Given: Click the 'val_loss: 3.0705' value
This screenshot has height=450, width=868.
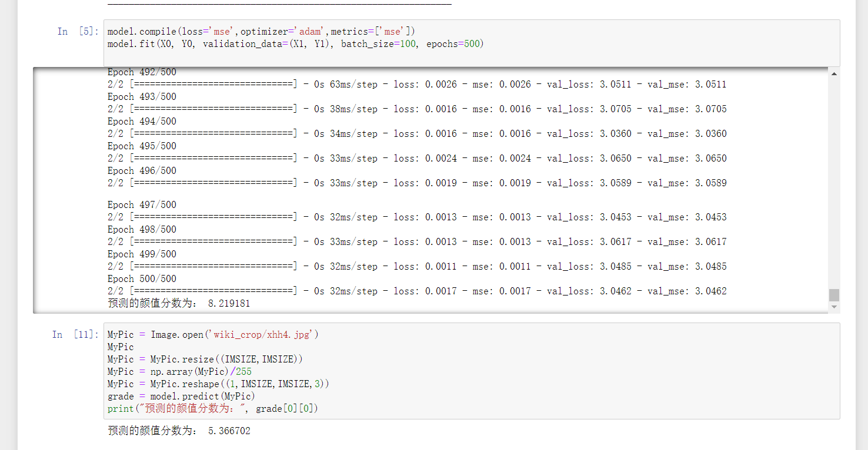Looking at the screenshot, I should (589, 109).
